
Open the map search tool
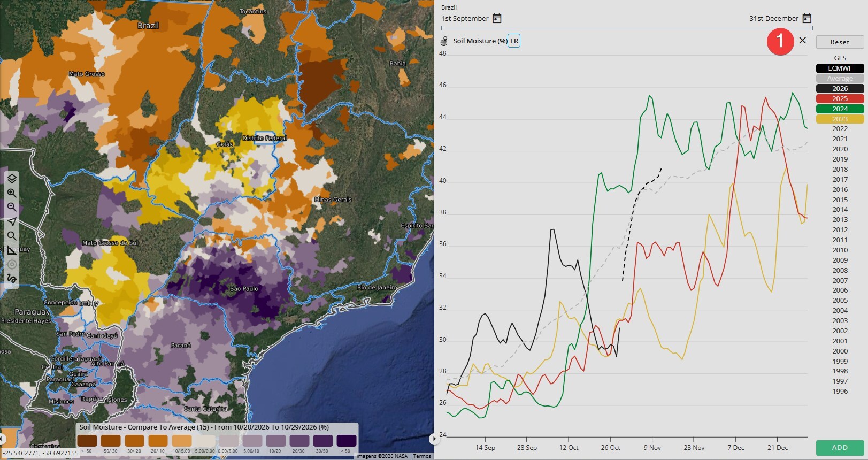point(12,236)
